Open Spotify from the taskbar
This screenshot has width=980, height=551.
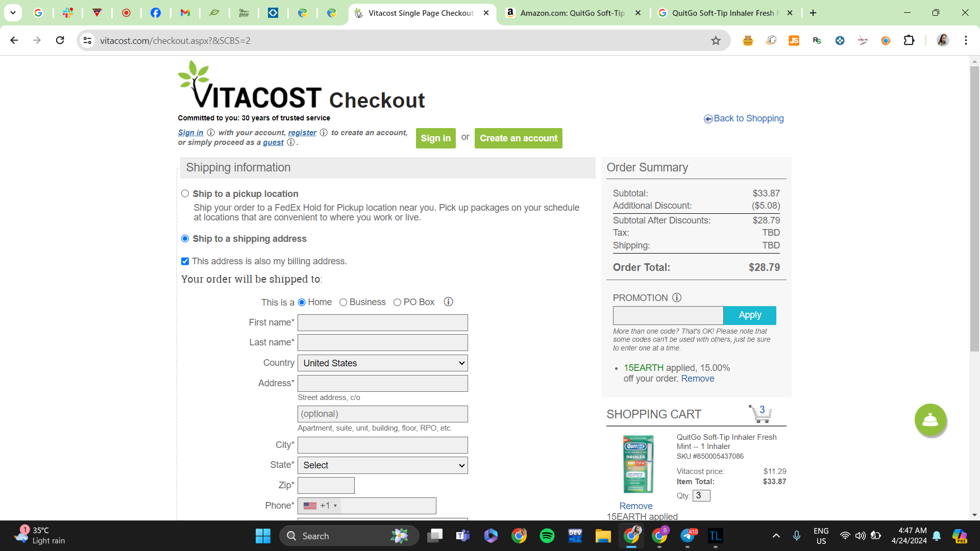coord(547,536)
